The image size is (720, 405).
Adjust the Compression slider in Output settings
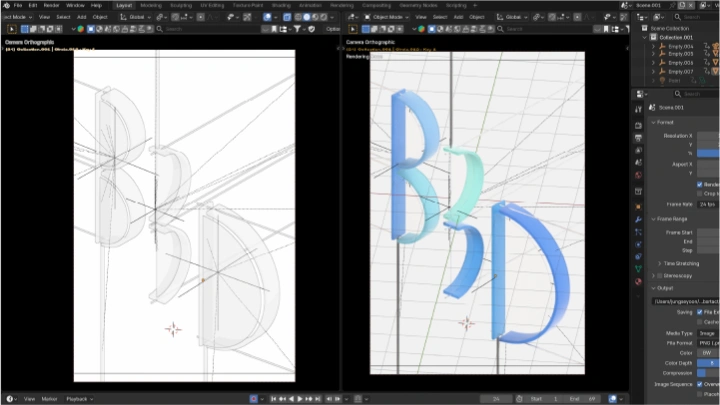point(707,372)
